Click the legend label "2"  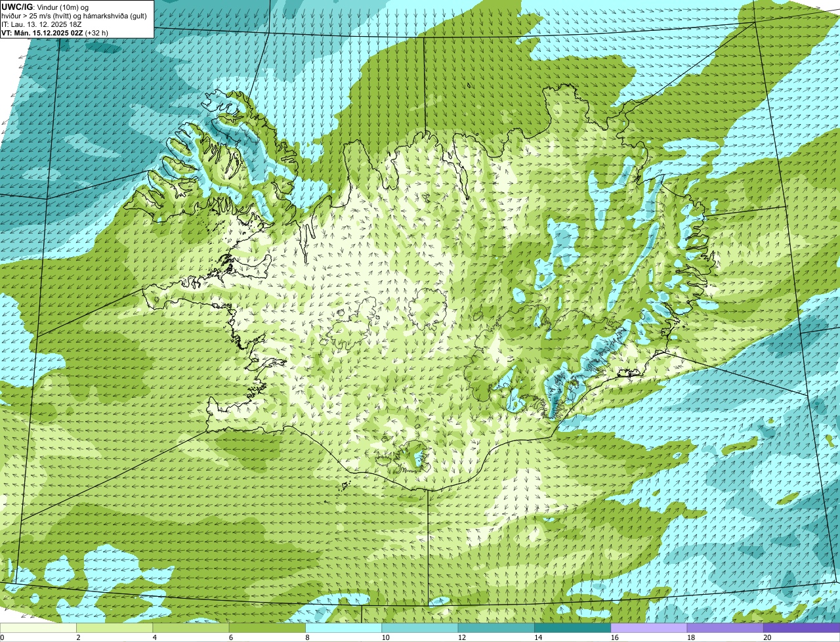[x=78, y=637]
